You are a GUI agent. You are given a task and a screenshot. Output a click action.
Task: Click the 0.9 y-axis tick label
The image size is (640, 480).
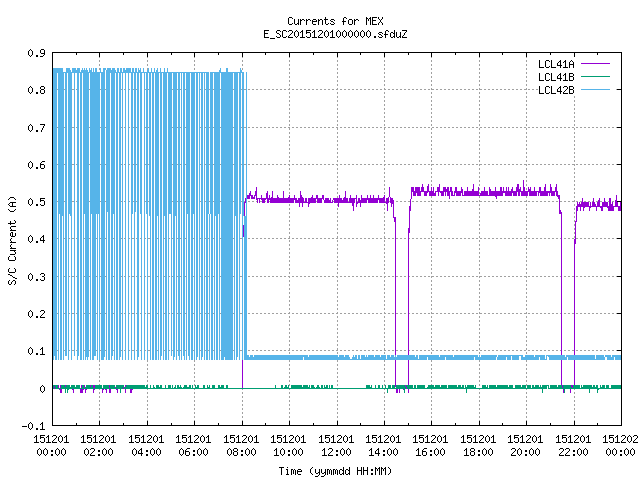tap(36, 53)
